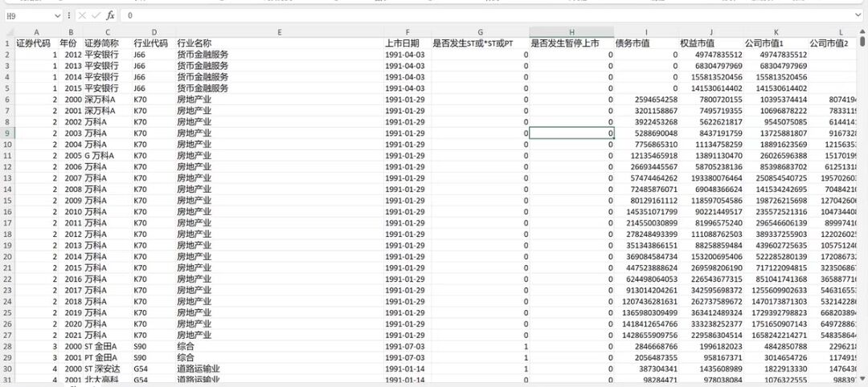868x387 pixels.
Task: Expand the formula bar with the chevron
Action: (858, 15)
